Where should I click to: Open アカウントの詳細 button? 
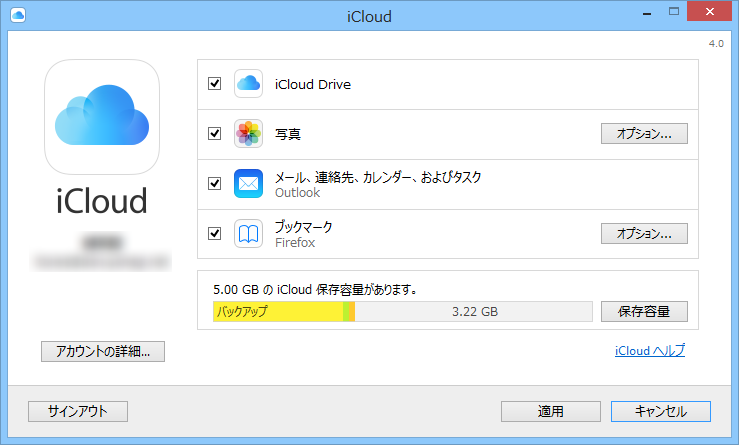click(x=103, y=352)
